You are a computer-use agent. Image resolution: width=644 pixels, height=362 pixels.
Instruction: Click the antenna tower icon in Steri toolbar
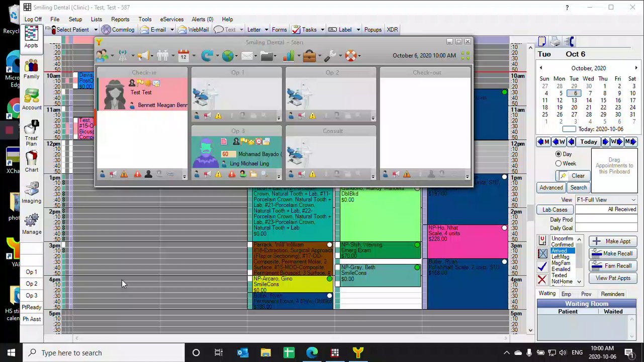point(123,56)
